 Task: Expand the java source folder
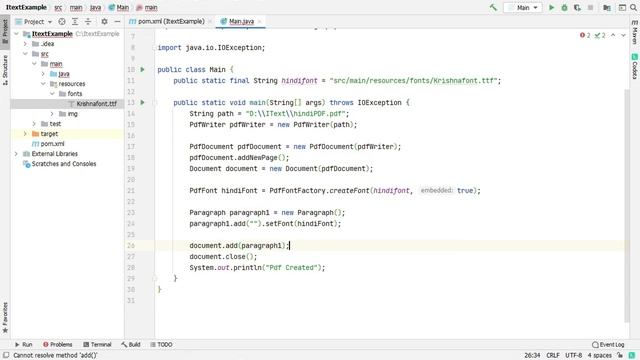43,74
